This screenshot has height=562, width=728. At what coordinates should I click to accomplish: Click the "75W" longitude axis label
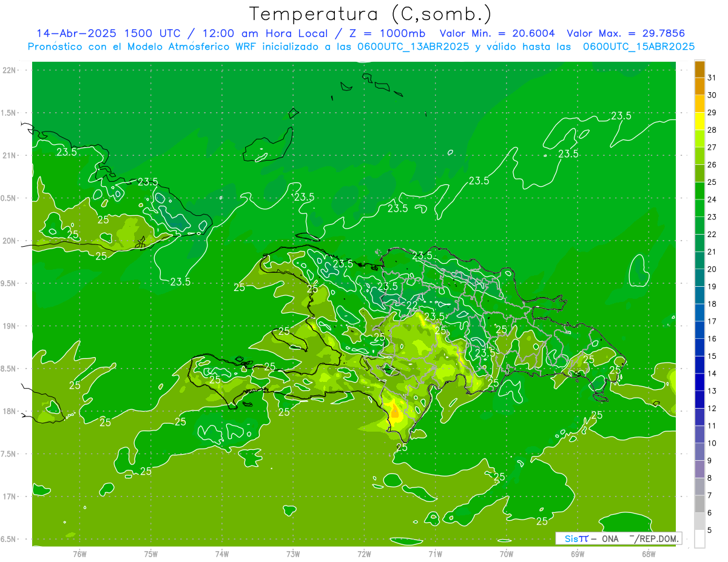151,554
